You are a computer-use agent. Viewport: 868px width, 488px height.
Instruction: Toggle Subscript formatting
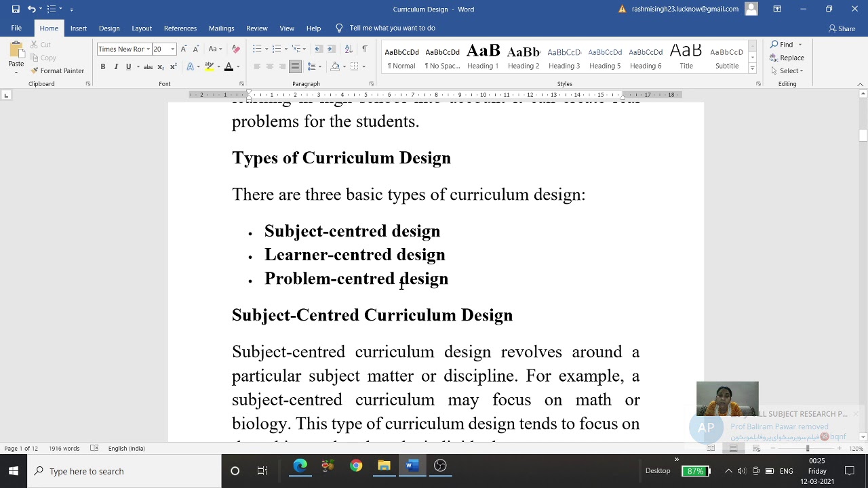[x=161, y=66]
